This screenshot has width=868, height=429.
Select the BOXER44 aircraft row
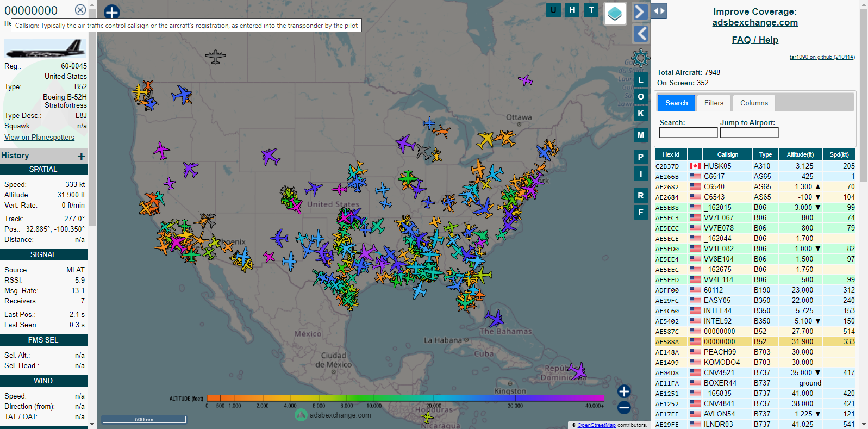click(x=755, y=383)
